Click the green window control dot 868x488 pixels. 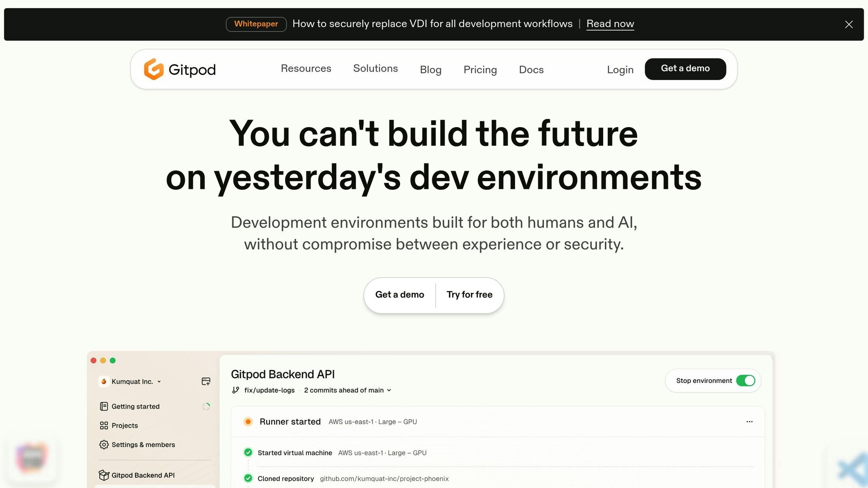pos(113,361)
